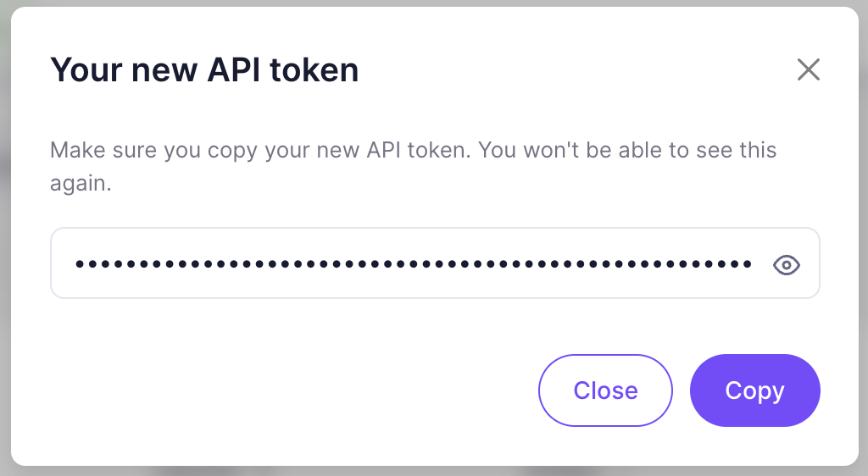Click the X icon to dismiss dialog
The height and width of the screenshot is (476, 868).
pos(809,69)
